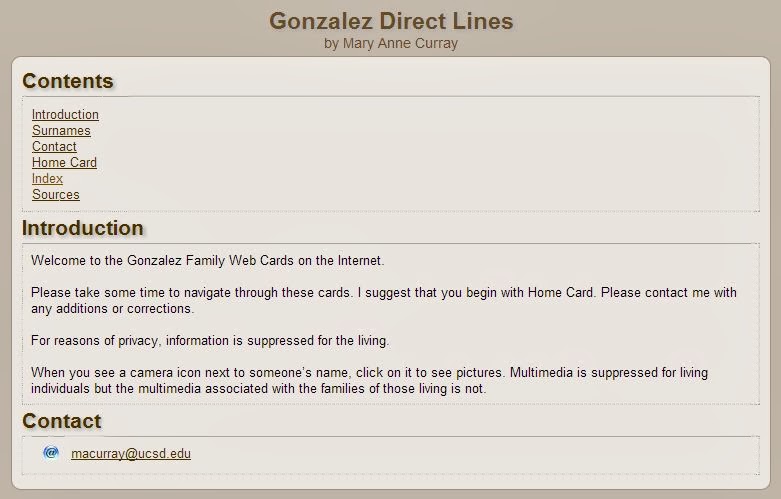The height and width of the screenshot is (499, 781).
Task: Click the 'For reasons of privacy' sentence
Action: (x=210, y=341)
